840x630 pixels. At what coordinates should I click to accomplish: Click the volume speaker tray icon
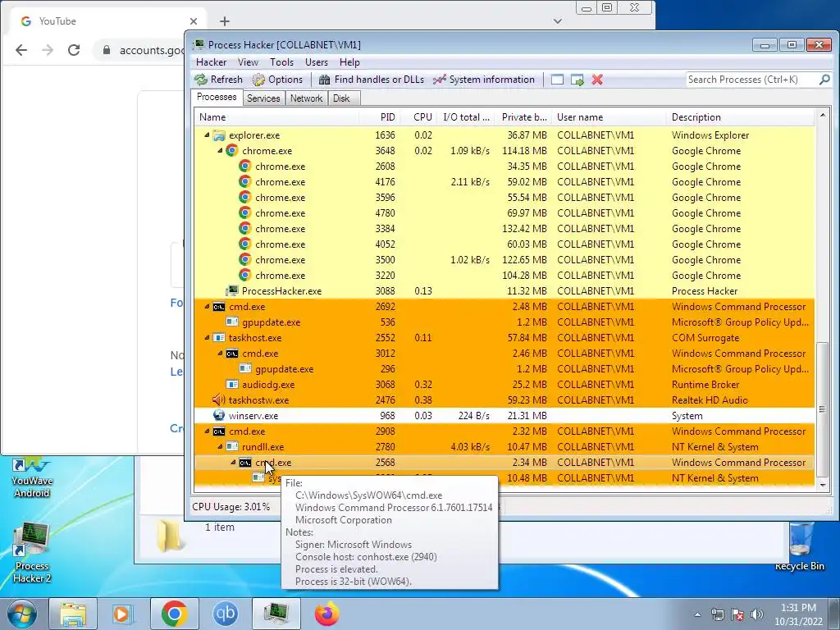click(x=756, y=614)
